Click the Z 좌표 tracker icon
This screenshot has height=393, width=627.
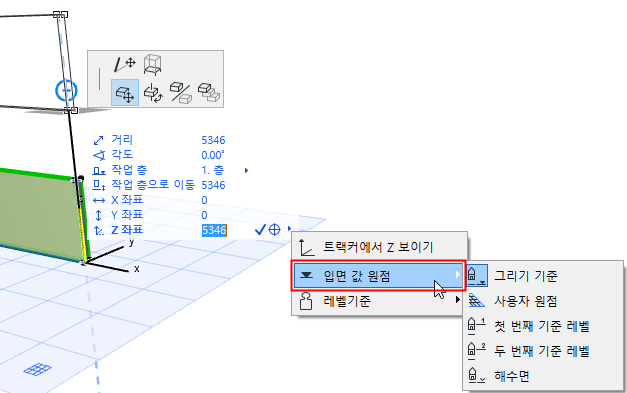[98, 230]
